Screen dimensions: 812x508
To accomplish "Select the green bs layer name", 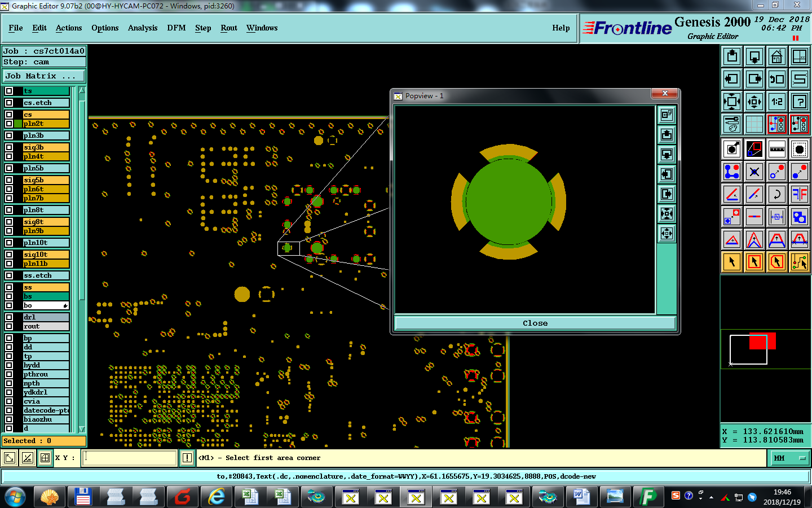I will tap(46, 296).
